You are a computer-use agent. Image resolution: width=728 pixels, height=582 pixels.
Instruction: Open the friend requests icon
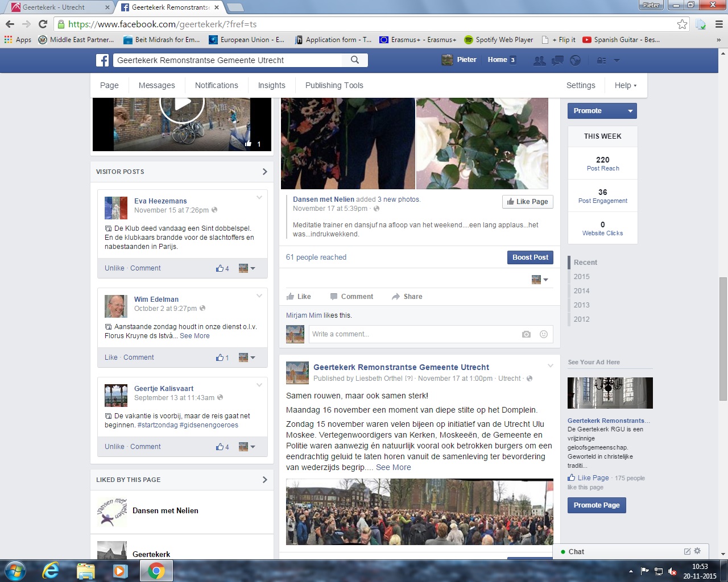tap(539, 60)
